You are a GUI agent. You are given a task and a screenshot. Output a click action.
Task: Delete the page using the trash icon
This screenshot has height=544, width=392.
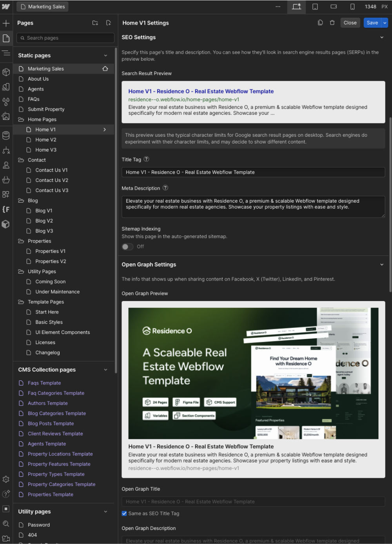[332, 22]
